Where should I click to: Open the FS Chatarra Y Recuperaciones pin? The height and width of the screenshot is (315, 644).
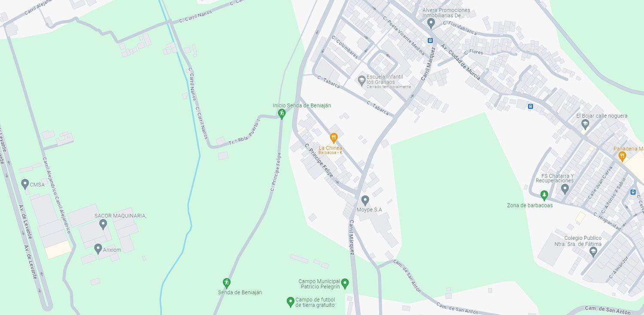tap(565, 189)
